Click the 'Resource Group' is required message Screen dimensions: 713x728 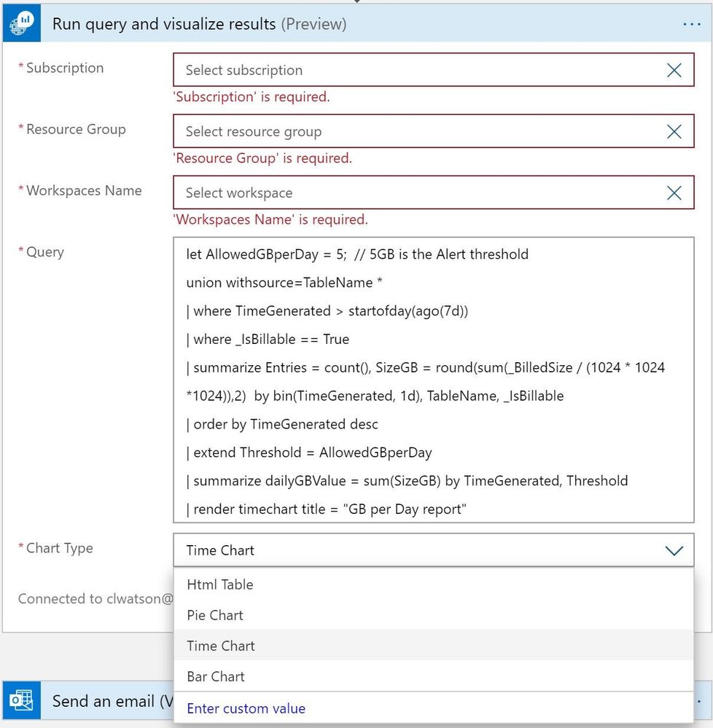click(262, 158)
